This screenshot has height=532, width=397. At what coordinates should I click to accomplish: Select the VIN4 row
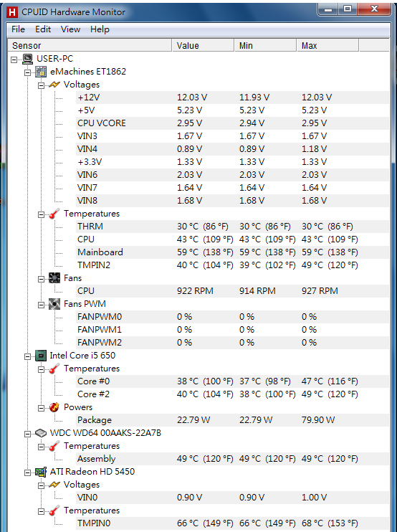(233, 149)
